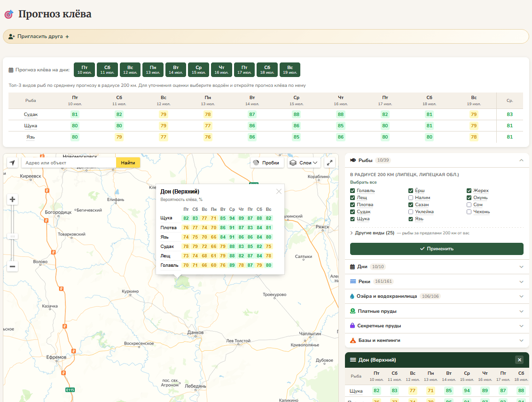
Task: Zoom in the map with plus button
Action: click(12, 199)
